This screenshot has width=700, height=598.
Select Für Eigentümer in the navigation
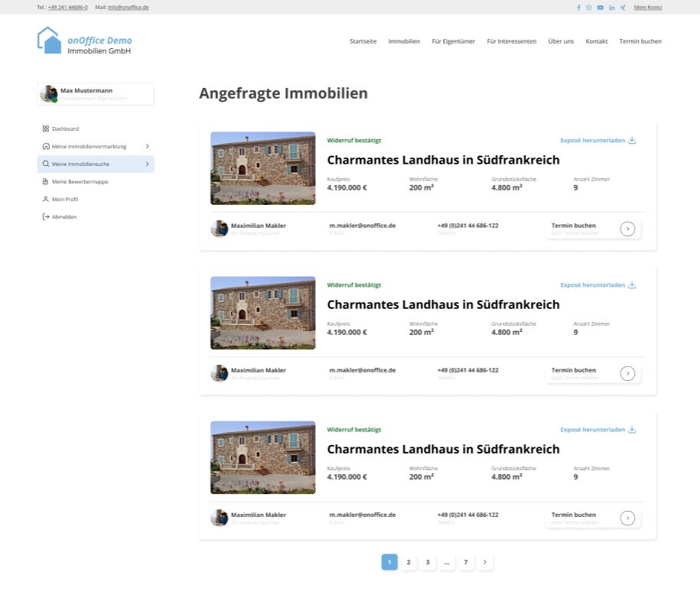point(454,41)
